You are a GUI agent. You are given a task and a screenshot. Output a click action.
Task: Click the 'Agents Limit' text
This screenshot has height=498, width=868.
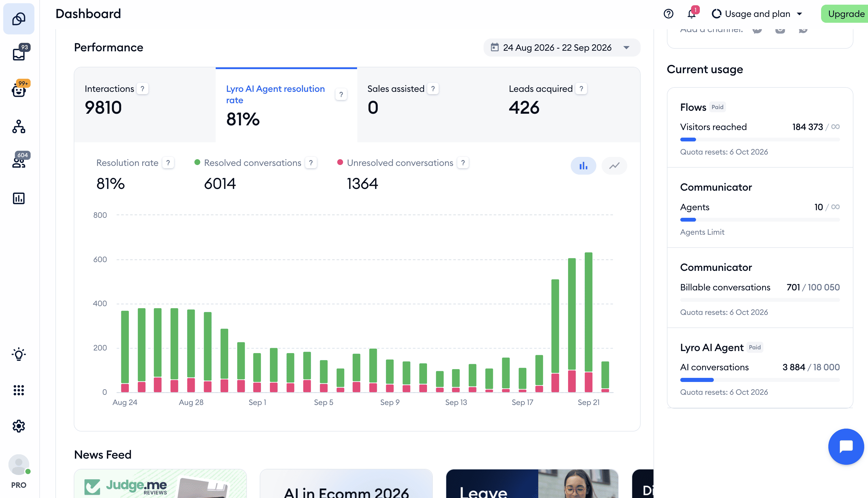tap(702, 232)
